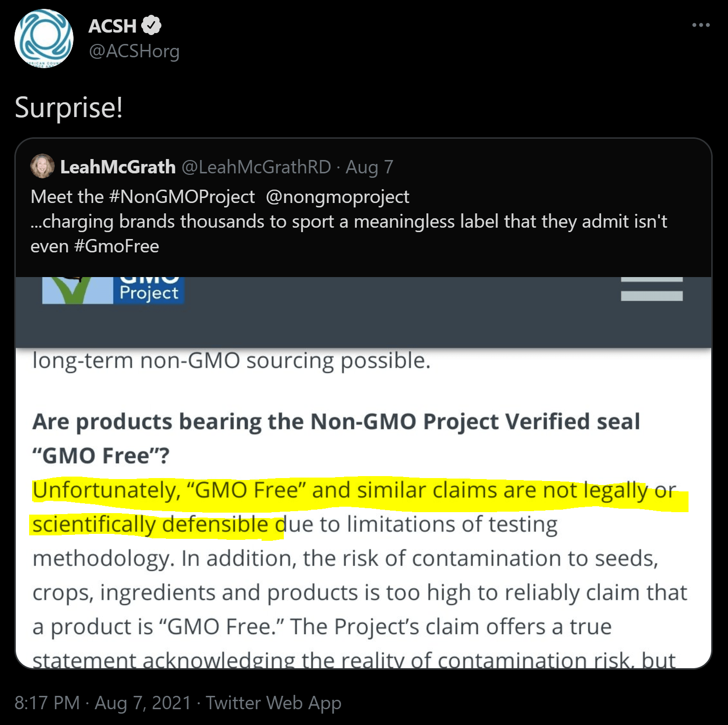728x725 pixels.
Task: Click the ACSH profile avatar
Action: [43, 38]
